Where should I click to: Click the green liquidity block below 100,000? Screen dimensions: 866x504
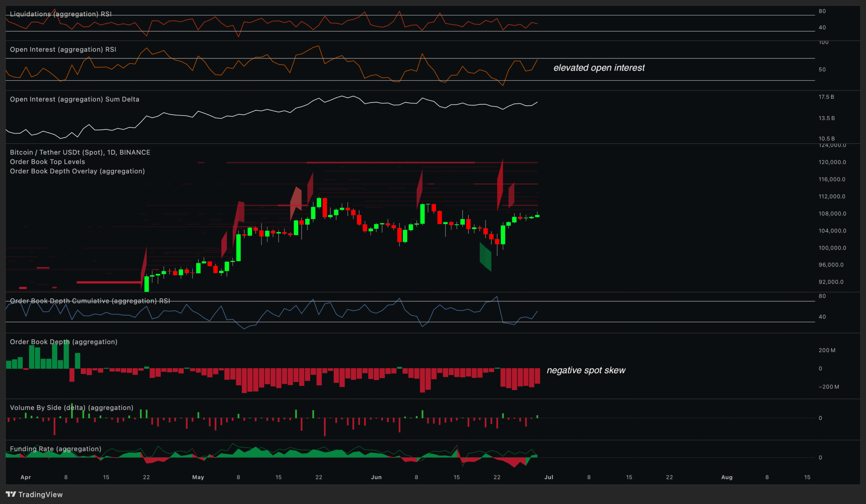[485, 257]
